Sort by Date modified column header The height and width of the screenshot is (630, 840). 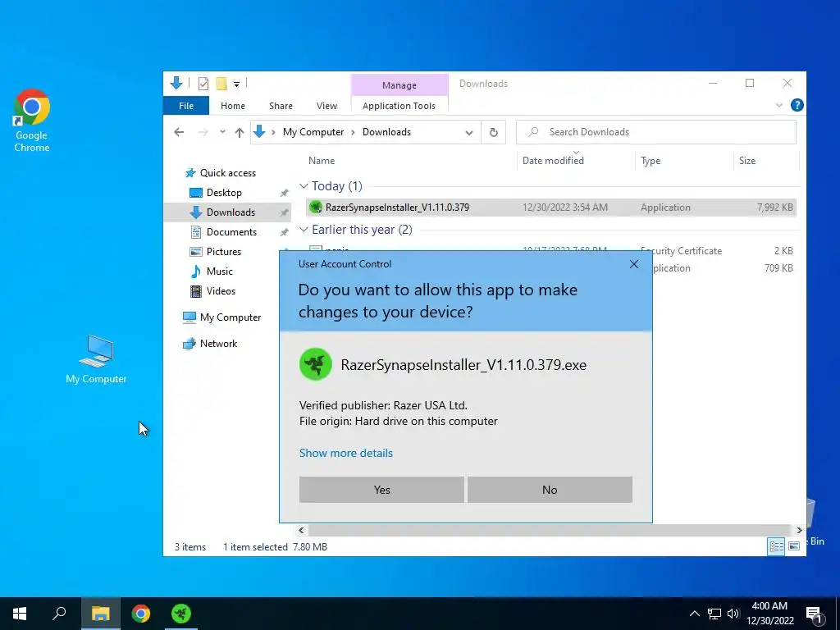[553, 161]
